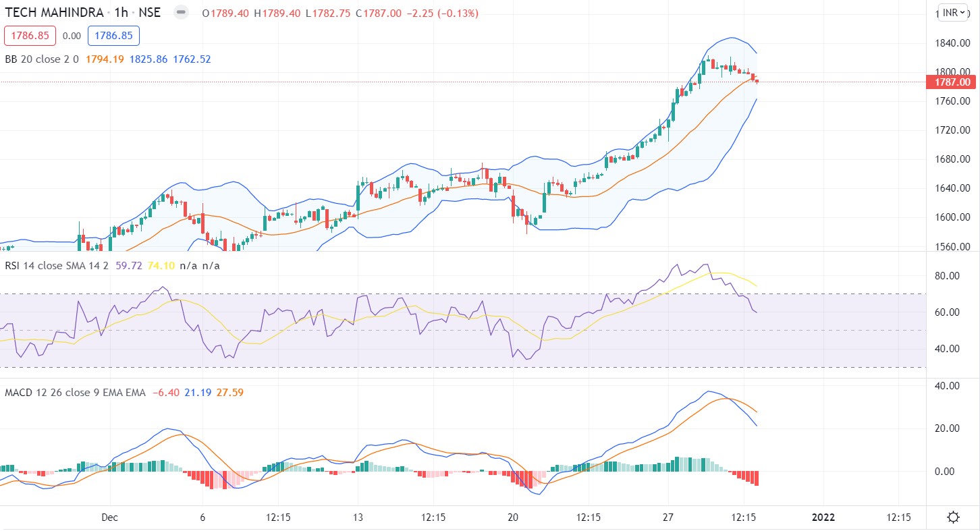
Task: Open chart settings gear icon
Action: (953, 518)
